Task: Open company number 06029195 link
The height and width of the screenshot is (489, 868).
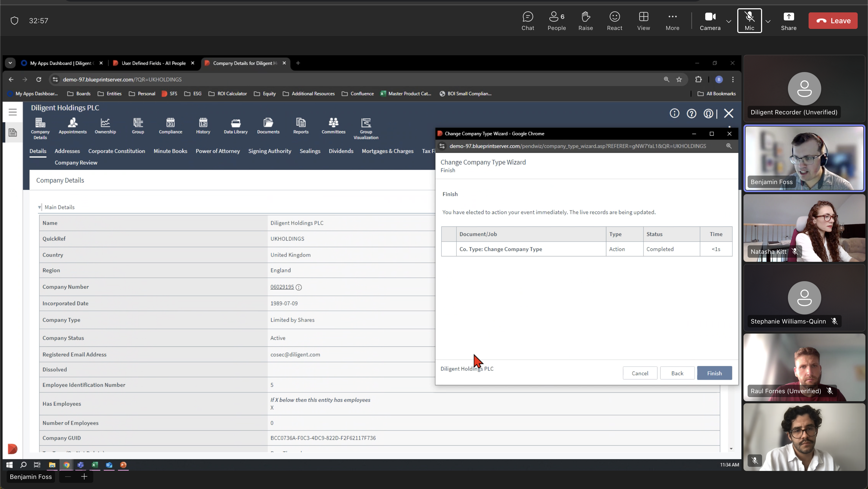Action: pyautogui.click(x=282, y=287)
